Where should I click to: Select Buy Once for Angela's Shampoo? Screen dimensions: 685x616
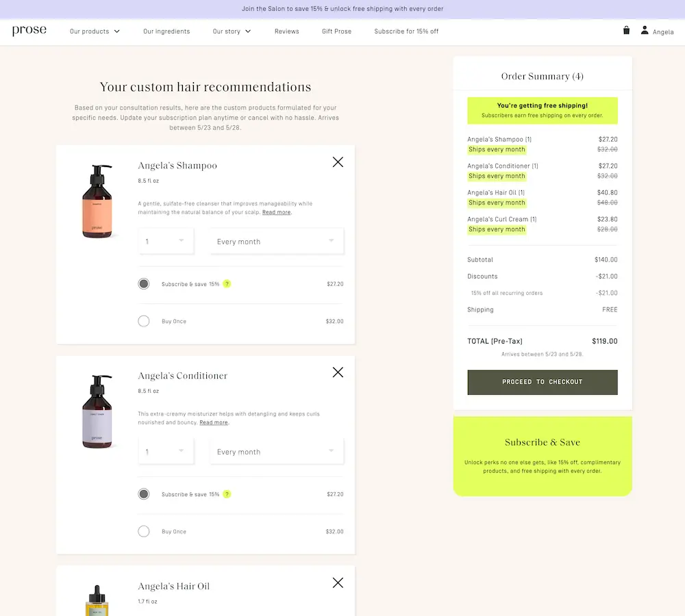pos(144,321)
